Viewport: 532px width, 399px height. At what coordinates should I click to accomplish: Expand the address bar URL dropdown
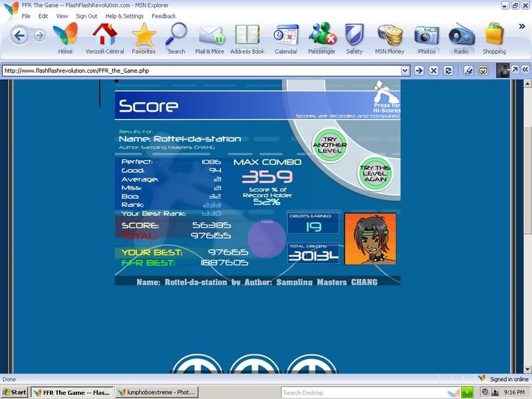(405, 70)
